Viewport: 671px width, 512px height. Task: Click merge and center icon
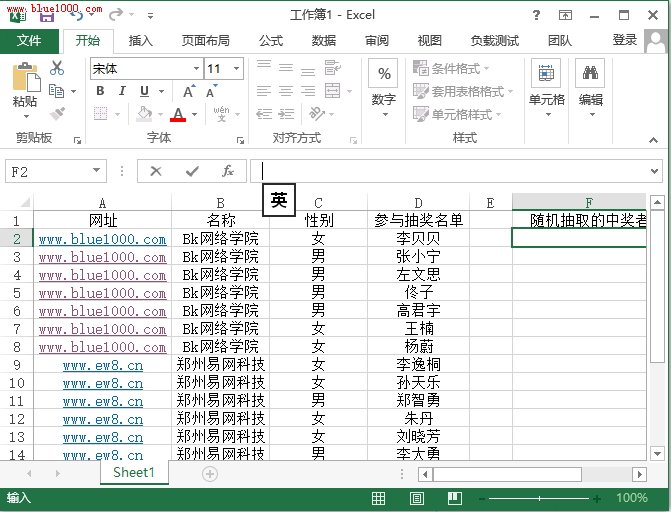333,91
